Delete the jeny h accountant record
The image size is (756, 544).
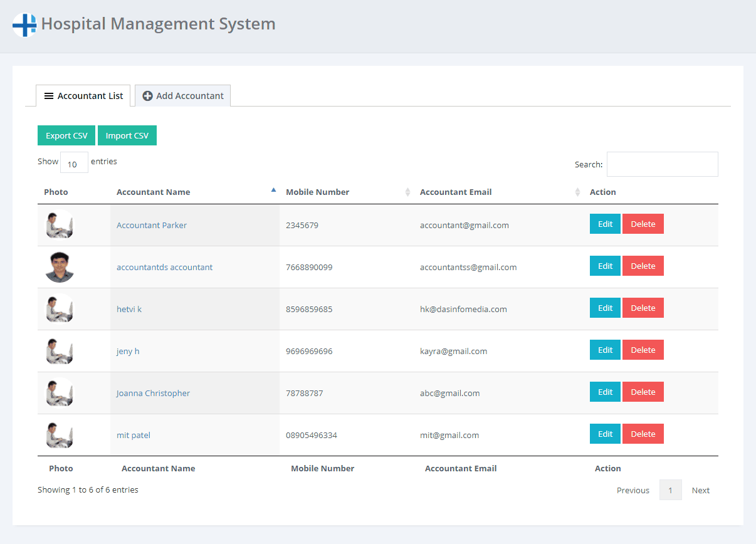[643, 350]
